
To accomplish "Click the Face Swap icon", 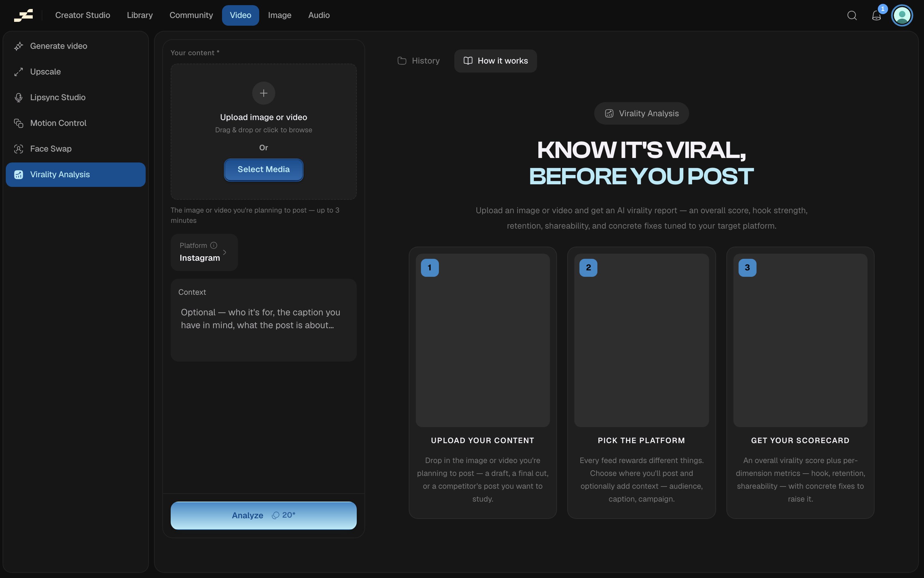I will tap(18, 149).
